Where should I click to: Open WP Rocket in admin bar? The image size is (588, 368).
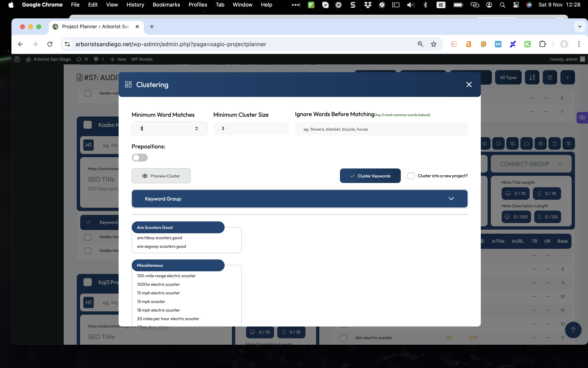(x=142, y=59)
